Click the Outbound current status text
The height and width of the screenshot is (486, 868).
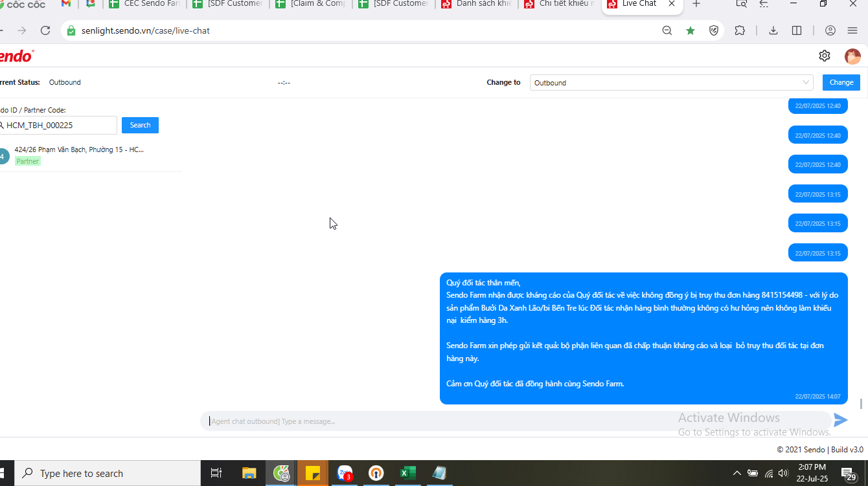click(65, 82)
